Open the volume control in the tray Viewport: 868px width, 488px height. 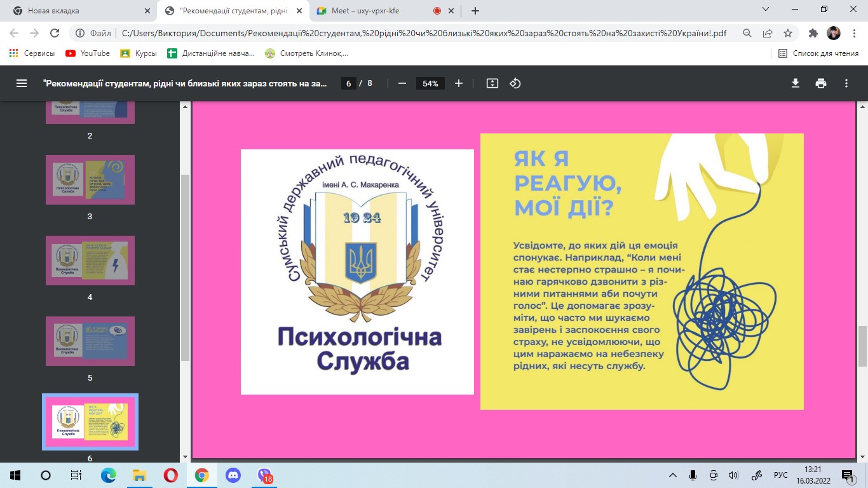click(733, 475)
